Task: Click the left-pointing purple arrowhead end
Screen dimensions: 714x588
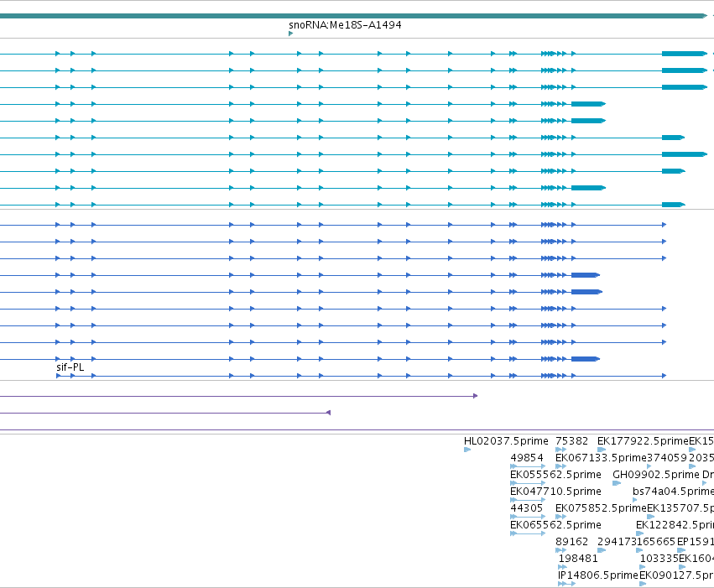Action: (328, 413)
